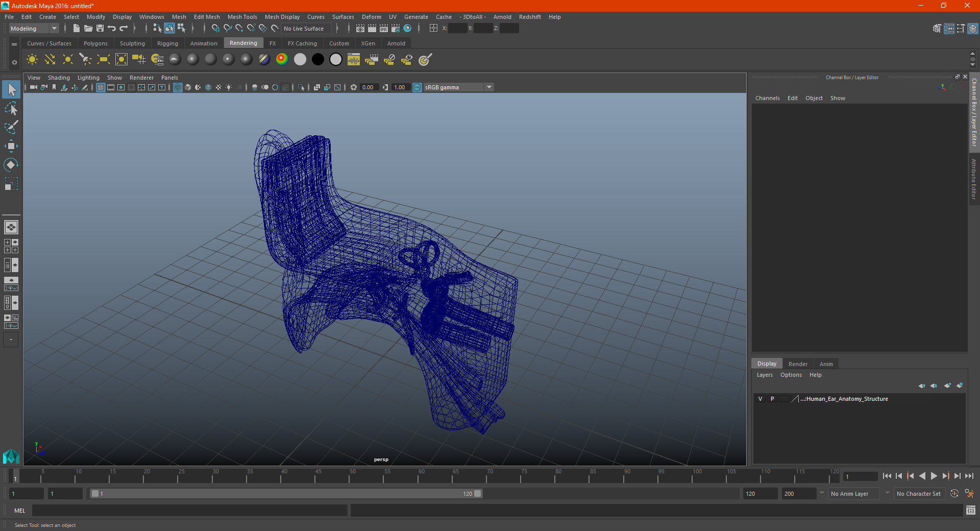This screenshot has width=980, height=531.
Task: Toggle snap to grids magnet
Action: pyautogui.click(x=215, y=29)
